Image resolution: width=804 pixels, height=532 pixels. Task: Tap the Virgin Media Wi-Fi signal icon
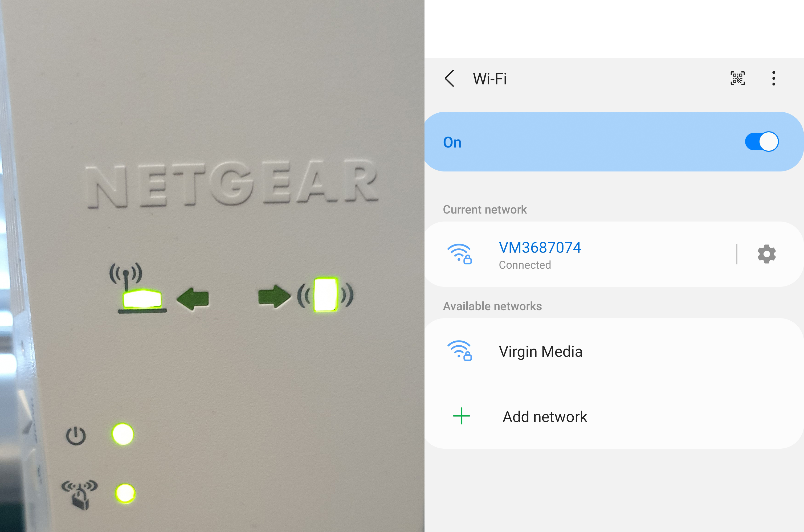tap(459, 350)
